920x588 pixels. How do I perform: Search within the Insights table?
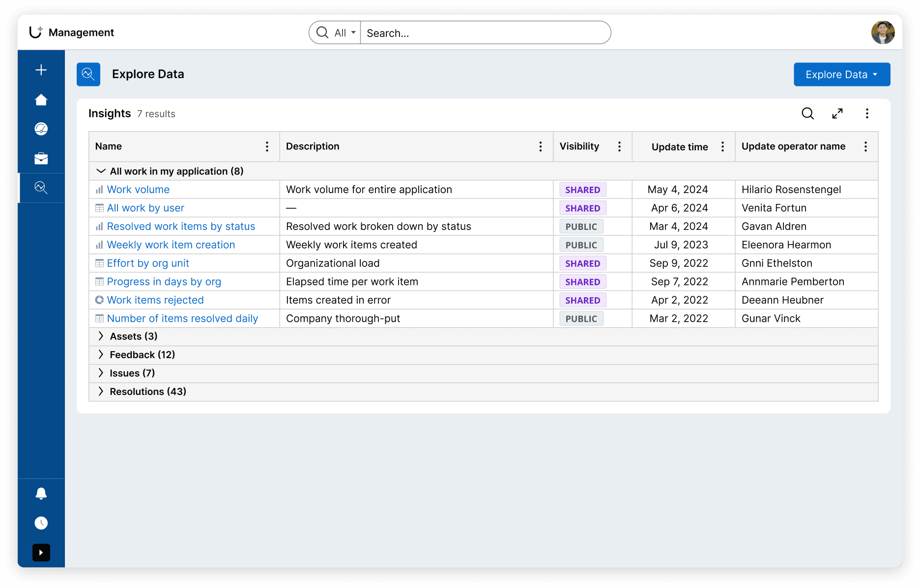808,113
